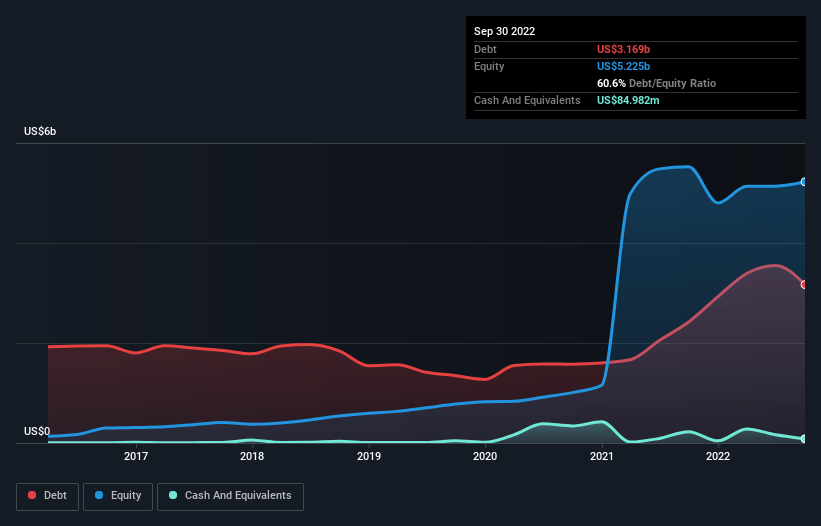Click the 2019 x-axis label
Screen dimensions: 821x526
pos(369,456)
